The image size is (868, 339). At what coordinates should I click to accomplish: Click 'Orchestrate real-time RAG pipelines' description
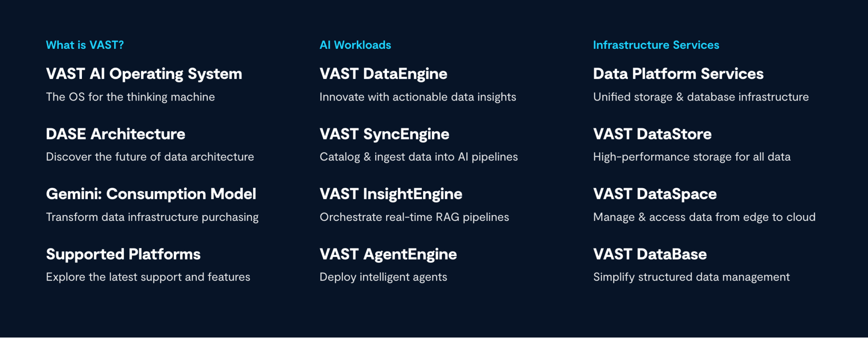[x=414, y=217]
